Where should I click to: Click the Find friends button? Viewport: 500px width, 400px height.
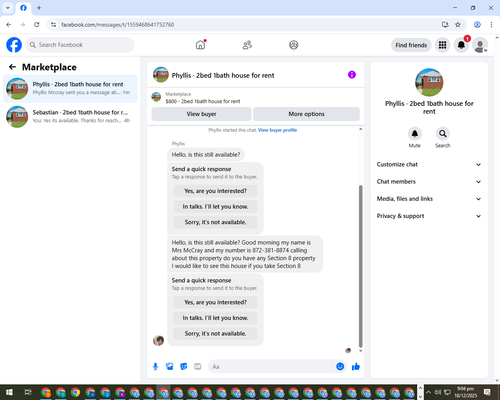tap(411, 45)
